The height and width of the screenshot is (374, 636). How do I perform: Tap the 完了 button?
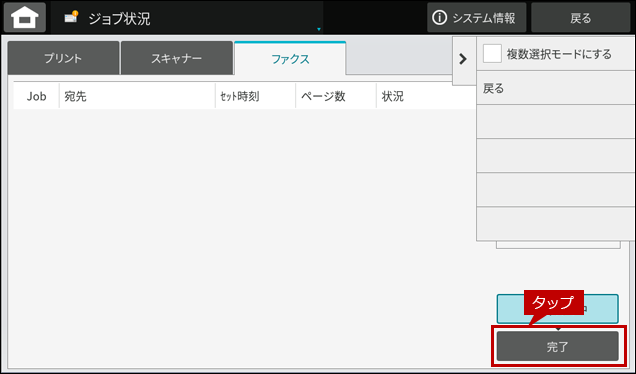click(x=558, y=346)
